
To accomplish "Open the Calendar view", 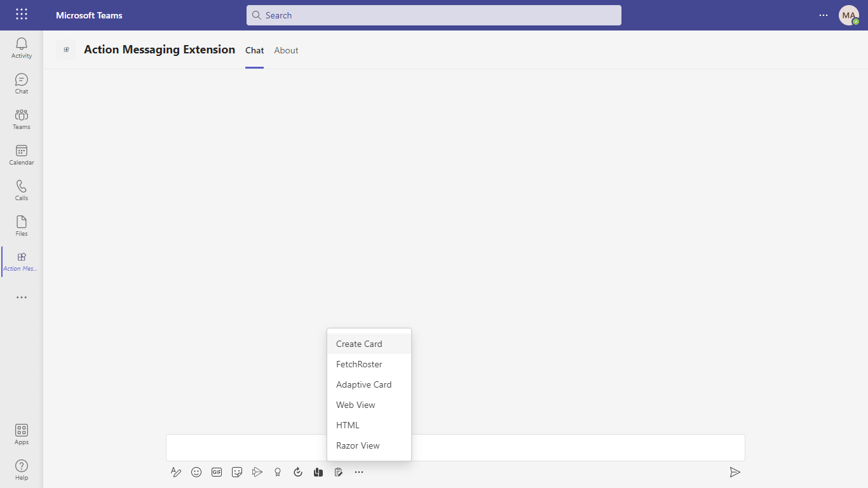I will click(x=22, y=154).
